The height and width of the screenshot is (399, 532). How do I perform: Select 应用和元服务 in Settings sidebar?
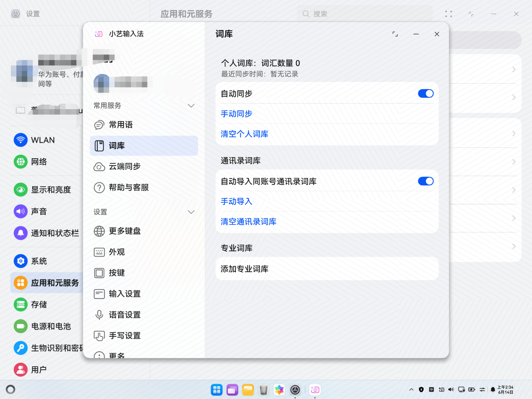[47, 283]
